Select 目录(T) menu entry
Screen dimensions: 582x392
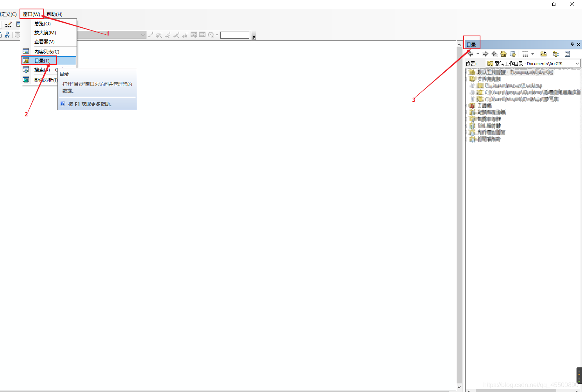[48, 61]
